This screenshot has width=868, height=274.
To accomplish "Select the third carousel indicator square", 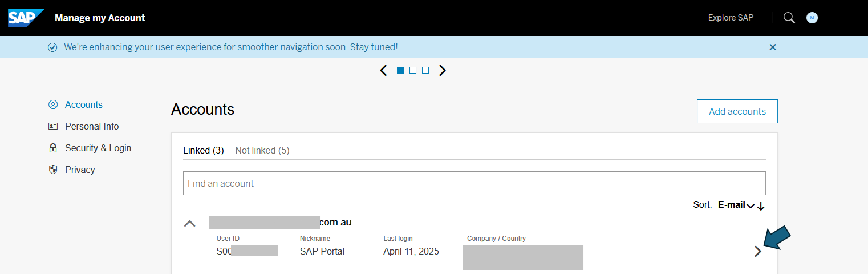I will point(425,70).
